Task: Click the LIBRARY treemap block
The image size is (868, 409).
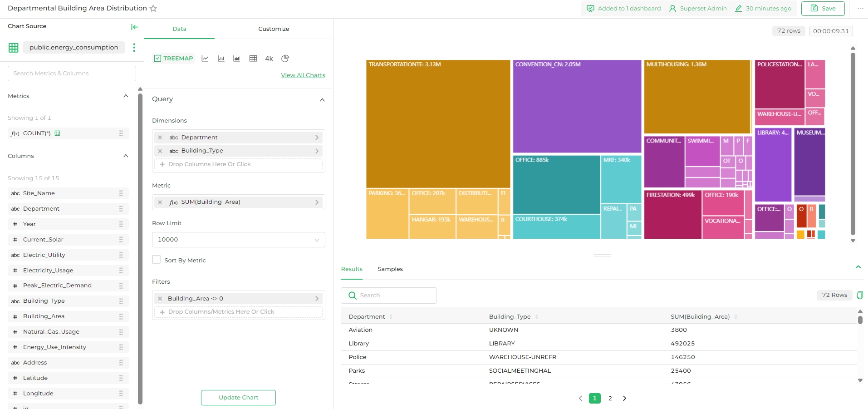Action: click(x=773, y=165)
